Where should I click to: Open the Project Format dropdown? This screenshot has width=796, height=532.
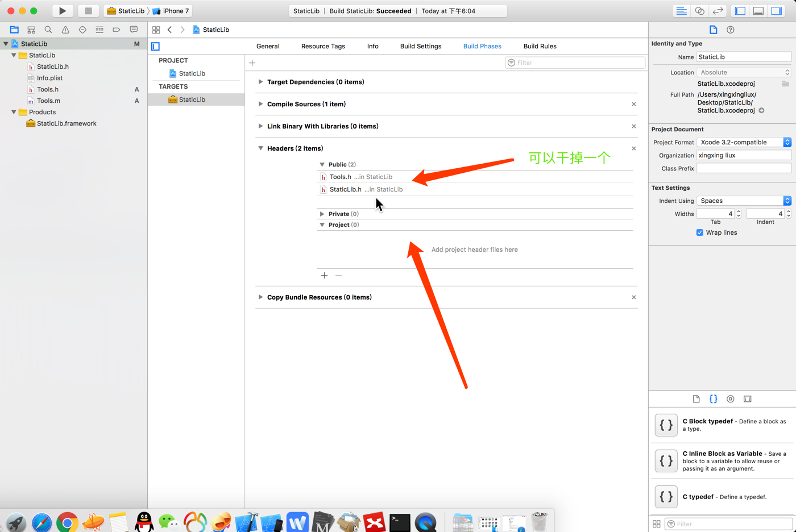[744, 142]
